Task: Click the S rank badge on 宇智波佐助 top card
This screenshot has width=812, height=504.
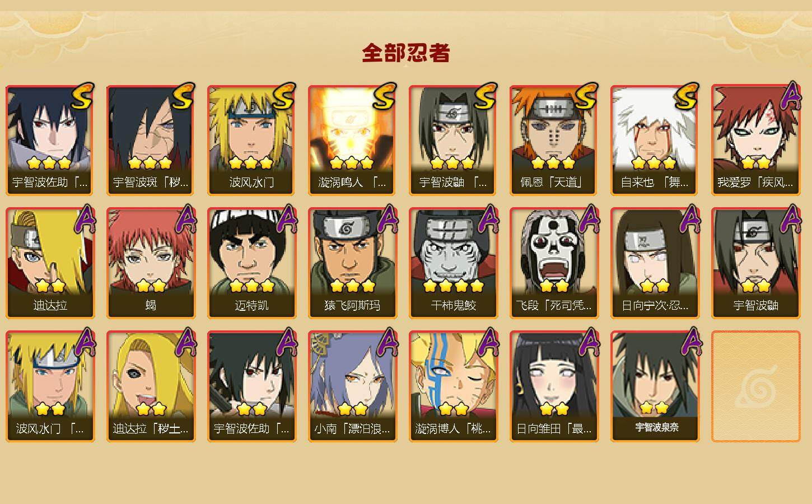Action: click(82, 96)
